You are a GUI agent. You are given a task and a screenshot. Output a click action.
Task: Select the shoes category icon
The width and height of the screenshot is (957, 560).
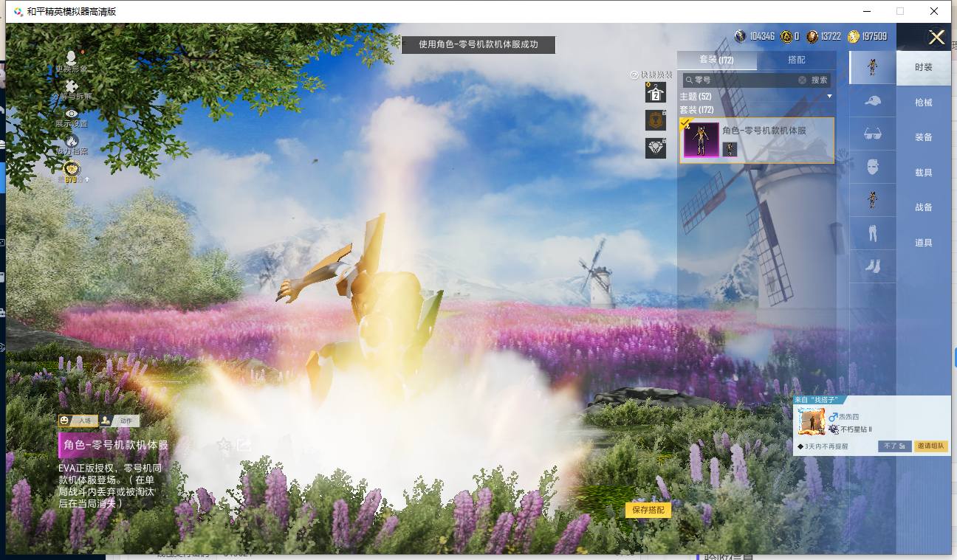873,266
